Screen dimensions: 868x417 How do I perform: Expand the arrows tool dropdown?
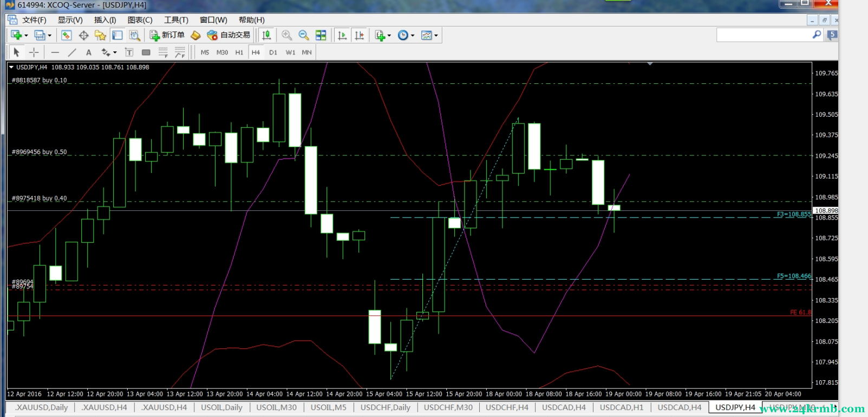tap(115, 53)
